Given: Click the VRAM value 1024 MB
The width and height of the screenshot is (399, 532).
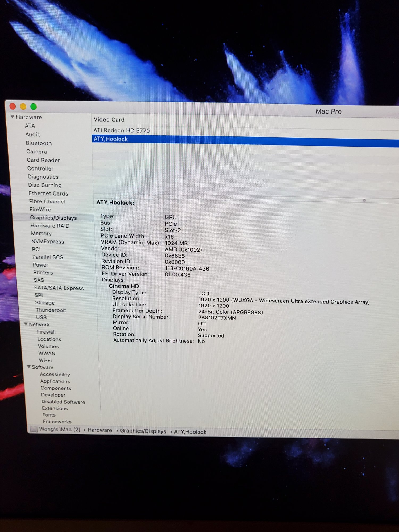Looking at the screenshot, I should coord(176,243).
